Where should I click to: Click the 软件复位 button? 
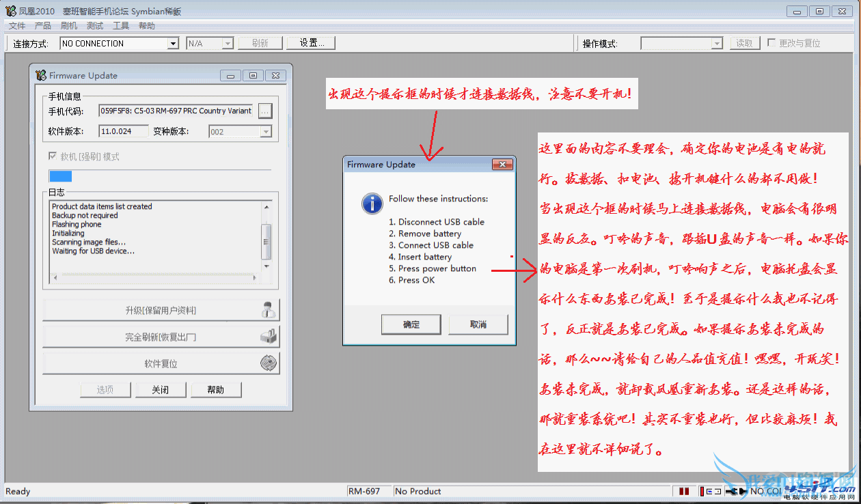click(x=161, y=363)
